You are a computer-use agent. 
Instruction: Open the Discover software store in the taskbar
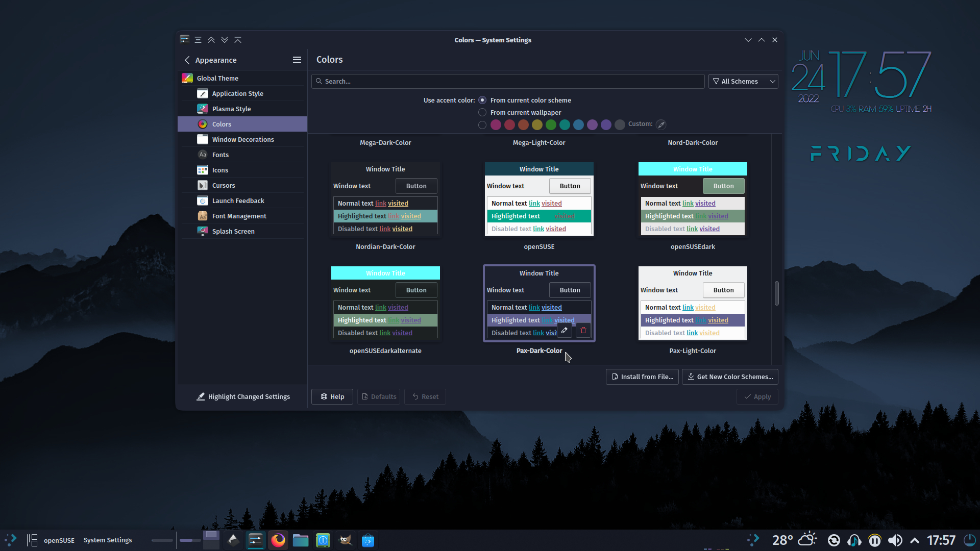tap(368, 540)
